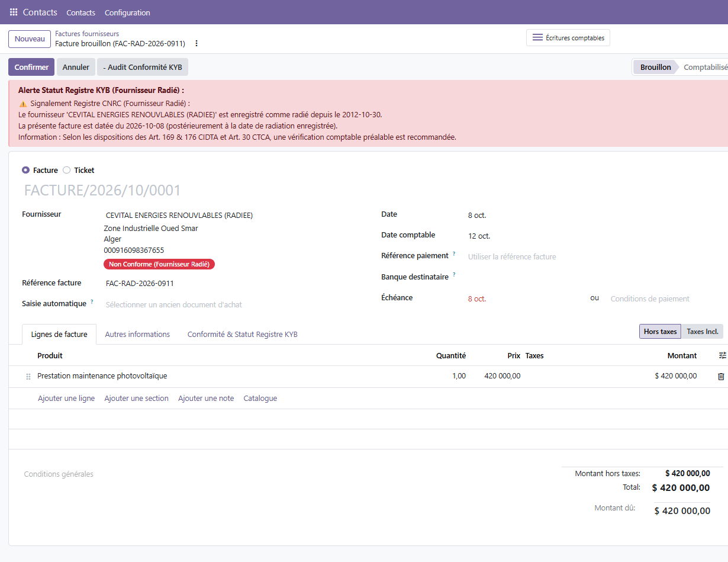Open the three-dot actions menu beside Facture brouillon
Viewport: 728px width, 562px height.
197,43
